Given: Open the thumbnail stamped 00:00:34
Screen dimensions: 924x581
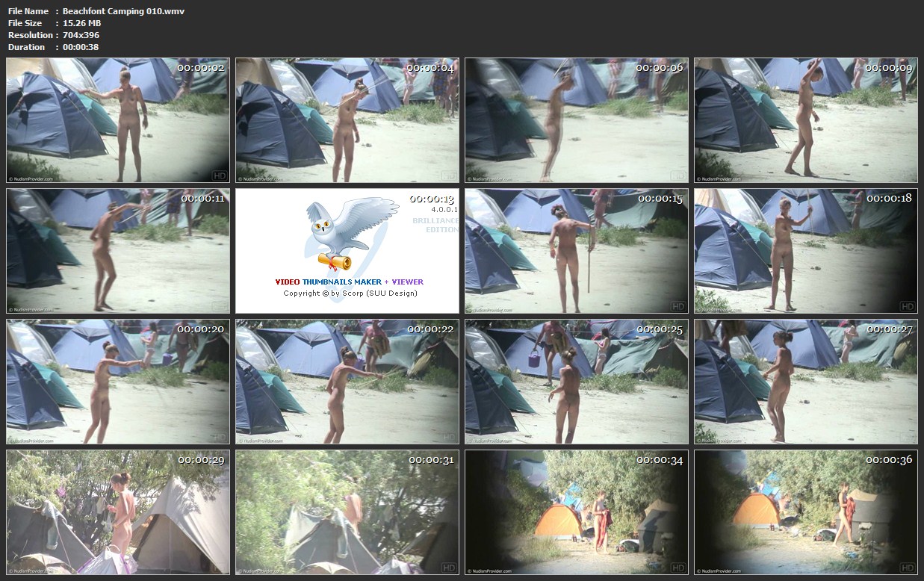Looking at the screenshot, I should (x=576, y=512).
